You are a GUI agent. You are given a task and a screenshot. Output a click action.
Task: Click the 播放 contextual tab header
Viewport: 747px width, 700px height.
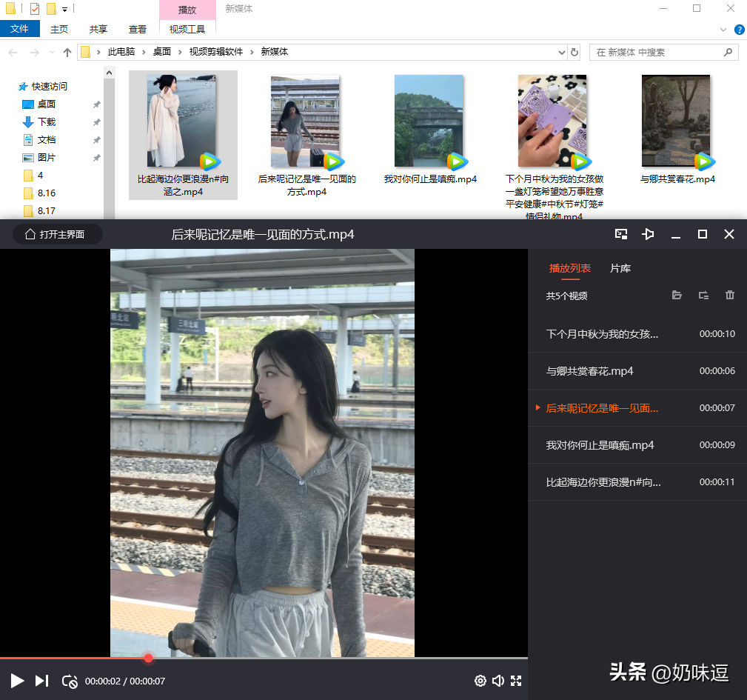point(187,10)
